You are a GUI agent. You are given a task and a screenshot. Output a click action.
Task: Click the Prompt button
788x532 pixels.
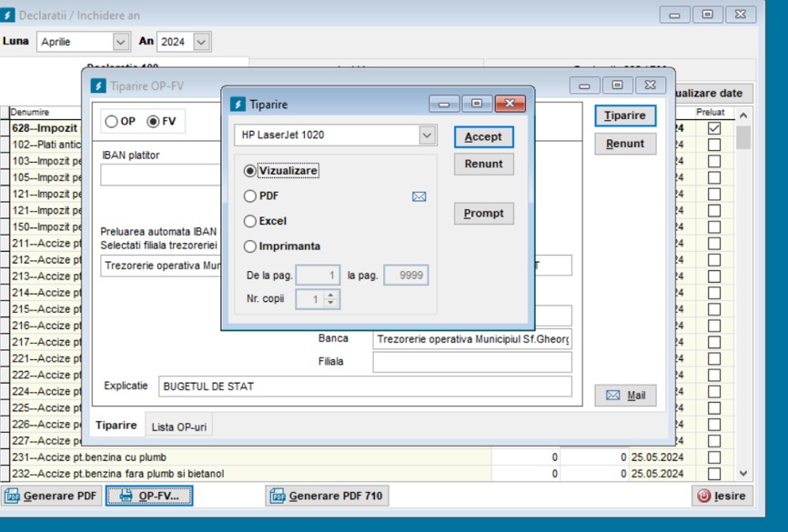(x=483, y=213)
